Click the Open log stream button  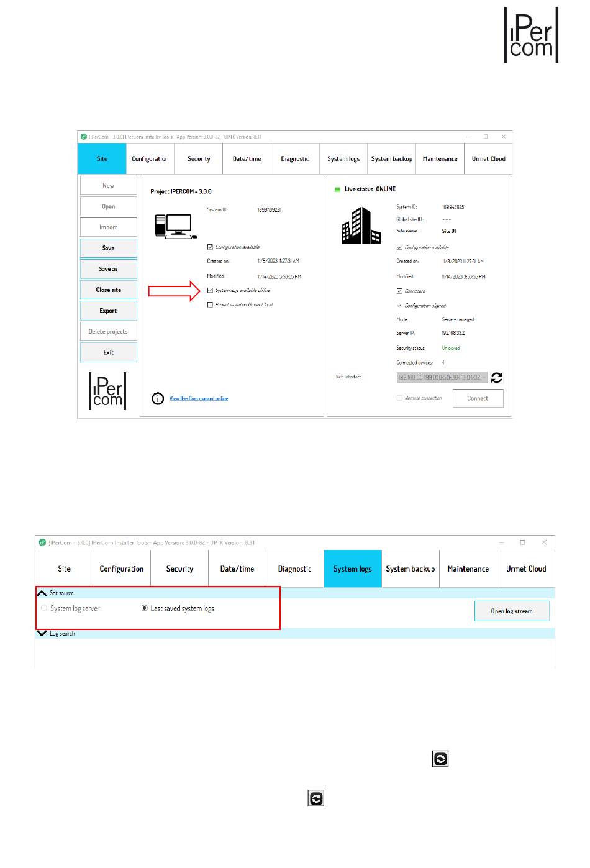tap(512, 611)
